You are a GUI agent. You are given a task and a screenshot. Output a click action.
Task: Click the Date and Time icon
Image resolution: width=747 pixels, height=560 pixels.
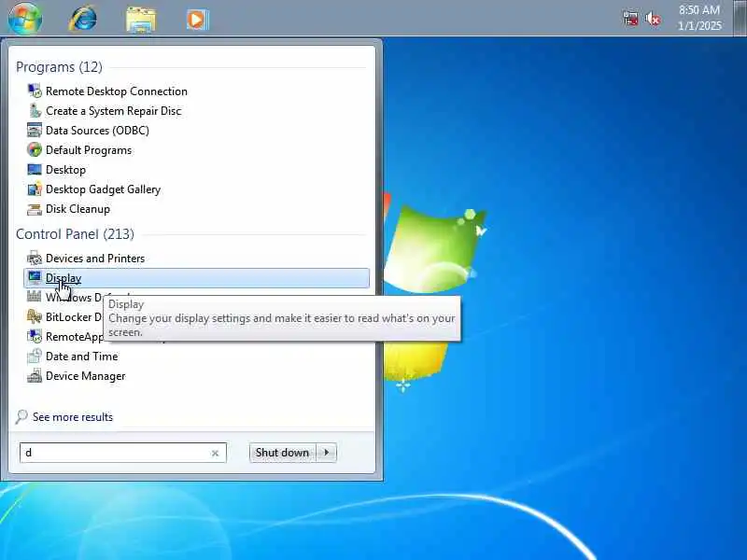click(35, 357)
